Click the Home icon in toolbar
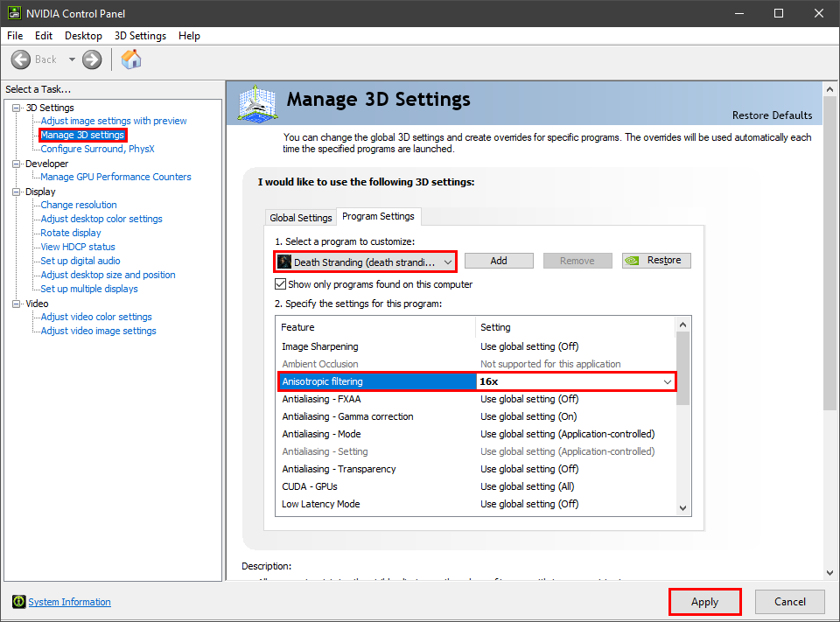 (x=131, y=59)
